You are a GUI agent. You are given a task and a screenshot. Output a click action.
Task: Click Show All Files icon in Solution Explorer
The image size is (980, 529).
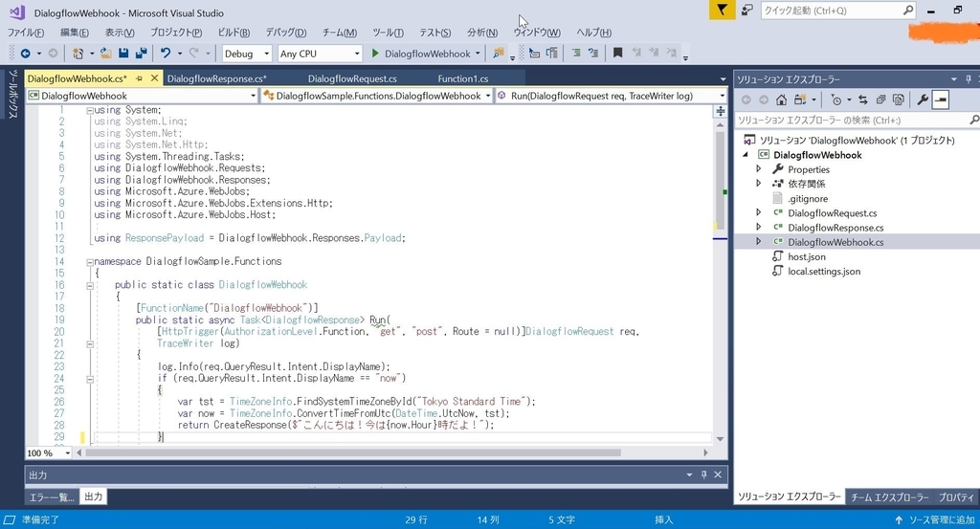point(898,99)
